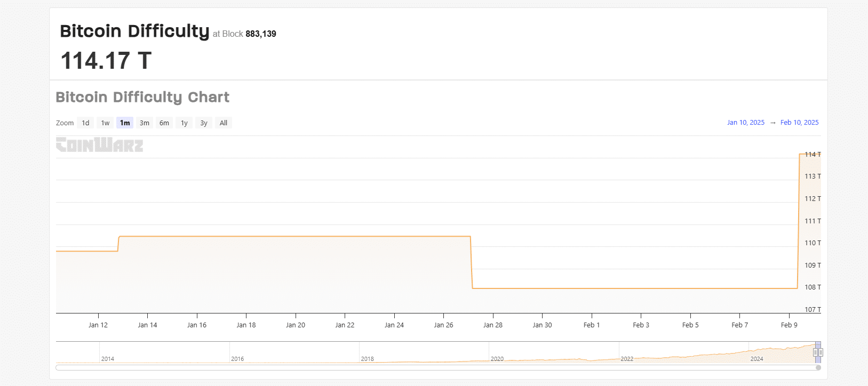The image size is (868, 386).
Task: Click the 108 T y-axis label
Action: click(x=813, y=287)
